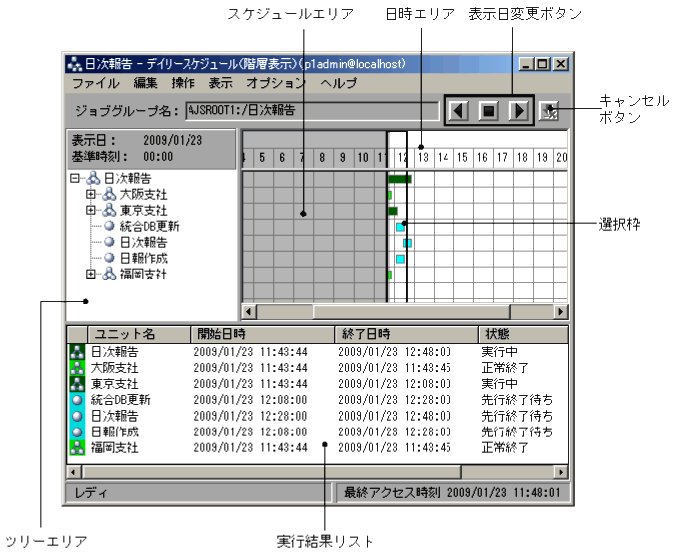Open the オプション menu
Image resolution: width=676 pixels, height=557 pixels.
276,83
